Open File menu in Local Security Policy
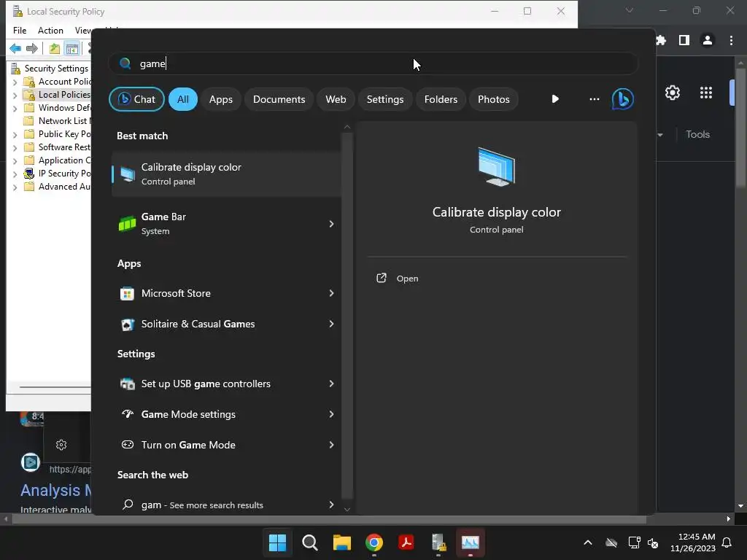 [x=20, y=31]
